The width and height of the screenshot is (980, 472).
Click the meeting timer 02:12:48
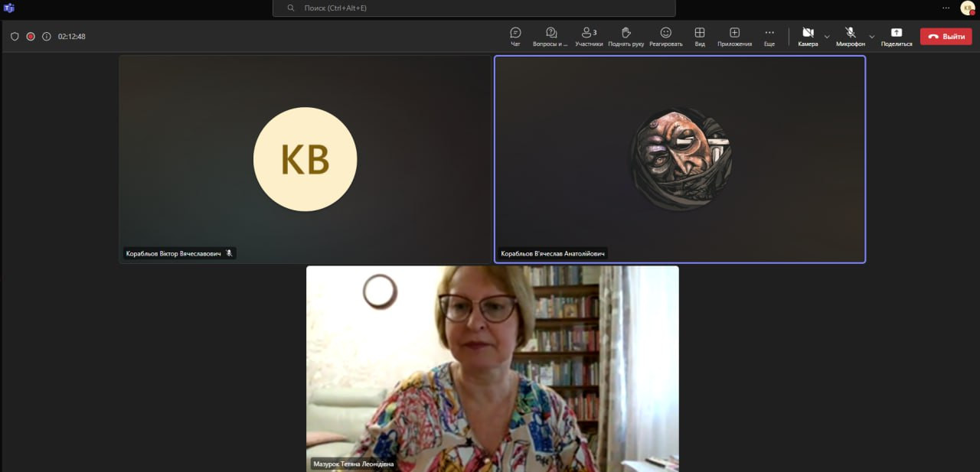[x=72, y=36]
